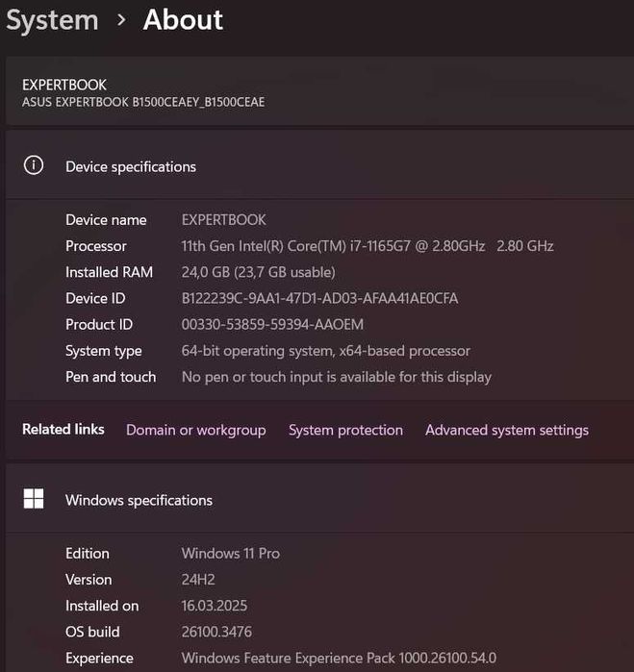This screenshot has height=672, width=634.
Task: Open the System protection link
Action: (345, 430)
